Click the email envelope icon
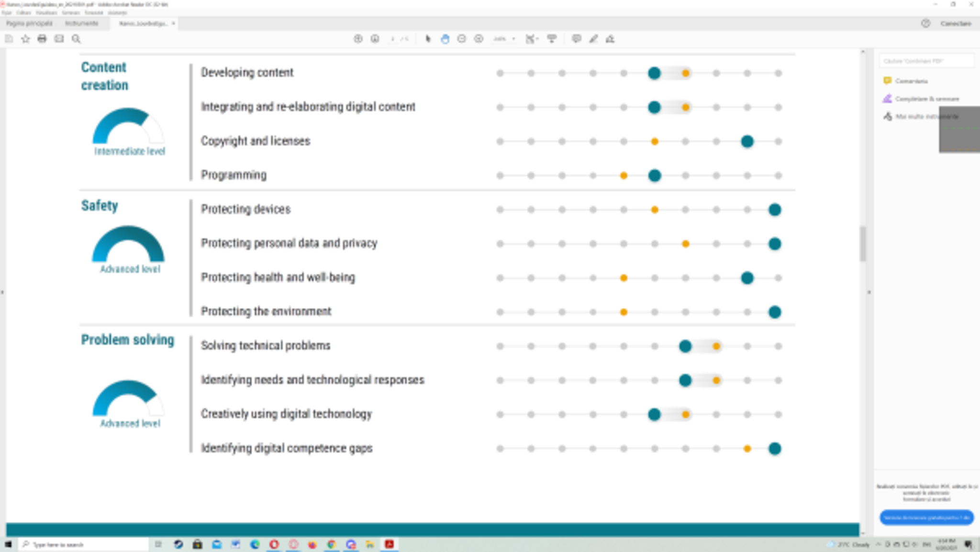Screen dimensions: 980x552 59,39
